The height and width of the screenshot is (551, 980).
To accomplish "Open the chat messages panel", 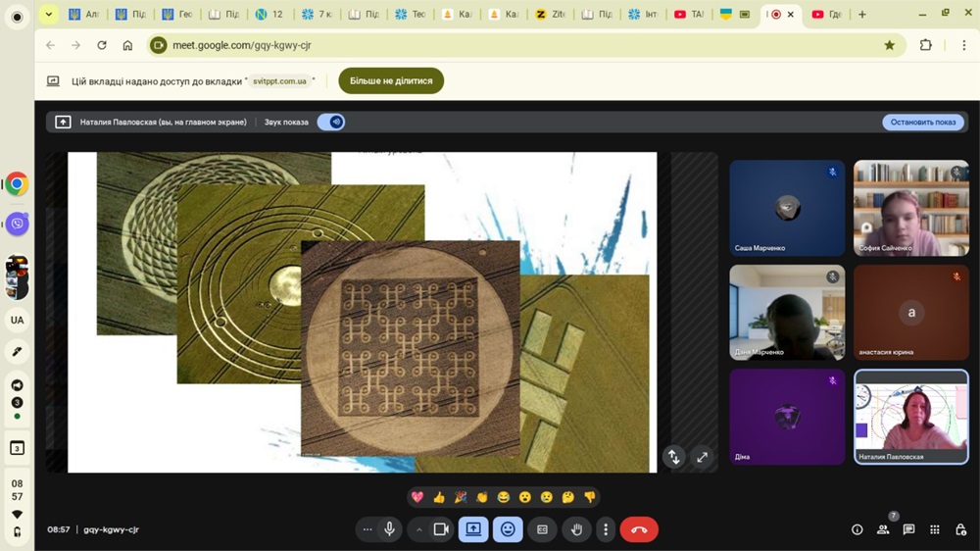I will tap(908, 529).
